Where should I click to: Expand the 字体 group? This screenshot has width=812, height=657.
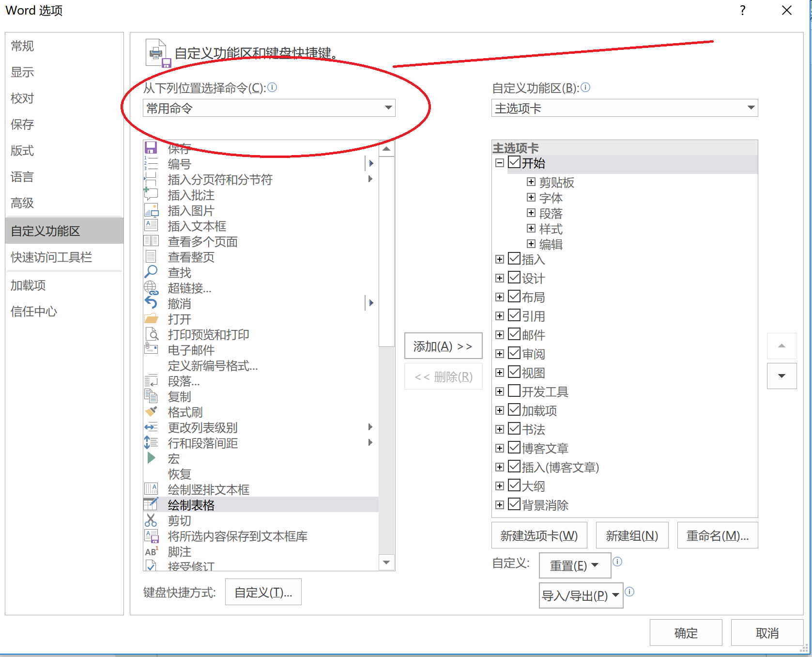[531, 197]
